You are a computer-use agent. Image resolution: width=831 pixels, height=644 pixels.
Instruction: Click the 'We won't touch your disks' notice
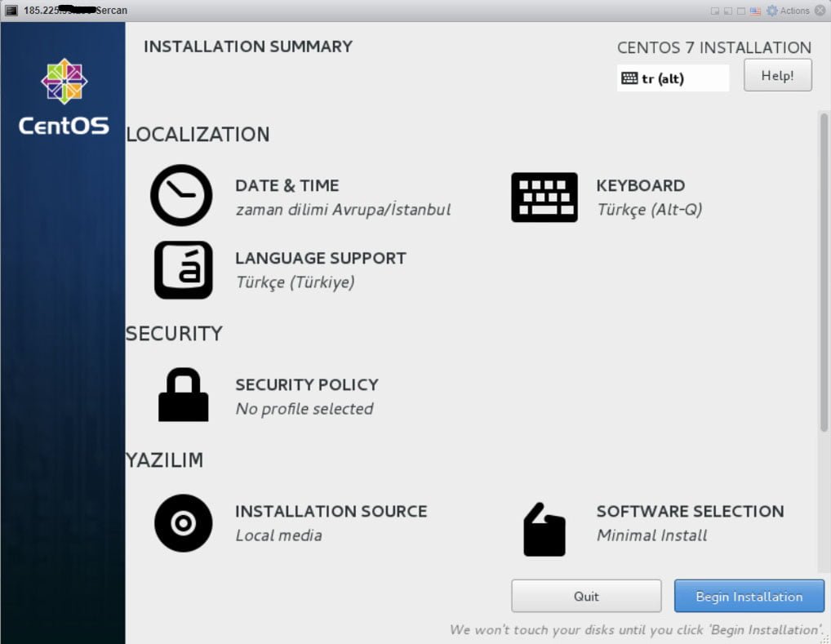tap(637, 629)
